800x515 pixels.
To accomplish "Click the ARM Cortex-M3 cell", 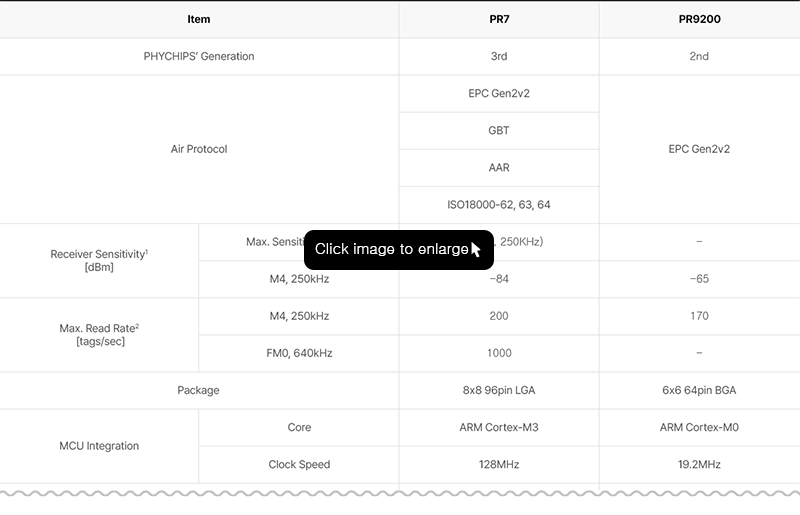I will tap(499, 427).
